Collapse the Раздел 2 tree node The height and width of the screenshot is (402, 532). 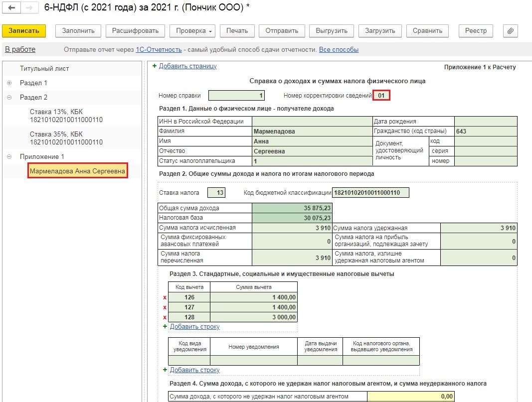tap(9, 98)
